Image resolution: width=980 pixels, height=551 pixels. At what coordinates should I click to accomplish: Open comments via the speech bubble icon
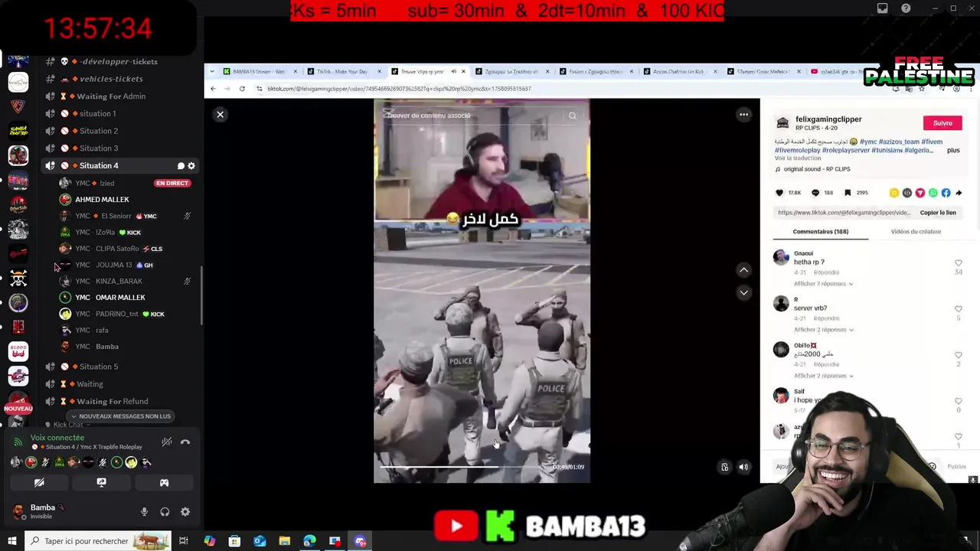pos(815,193)
